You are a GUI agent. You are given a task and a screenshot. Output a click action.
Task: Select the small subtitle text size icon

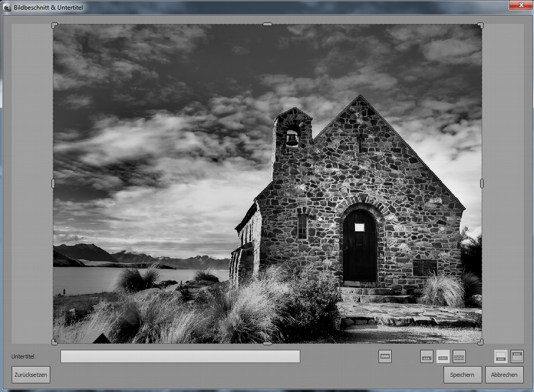pyautogui.click(x=426, y=357)
